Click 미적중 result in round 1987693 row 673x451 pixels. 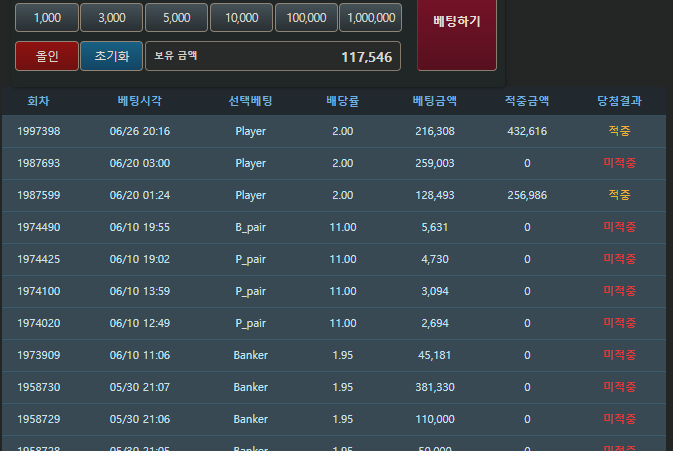click(x=619, y=163)
